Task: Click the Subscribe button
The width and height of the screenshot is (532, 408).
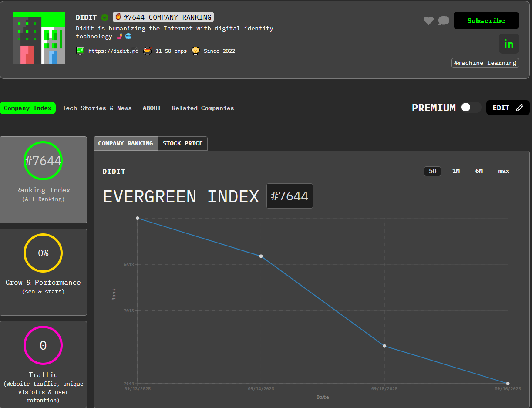Action: pyautogui.click(x=486, y=20)
